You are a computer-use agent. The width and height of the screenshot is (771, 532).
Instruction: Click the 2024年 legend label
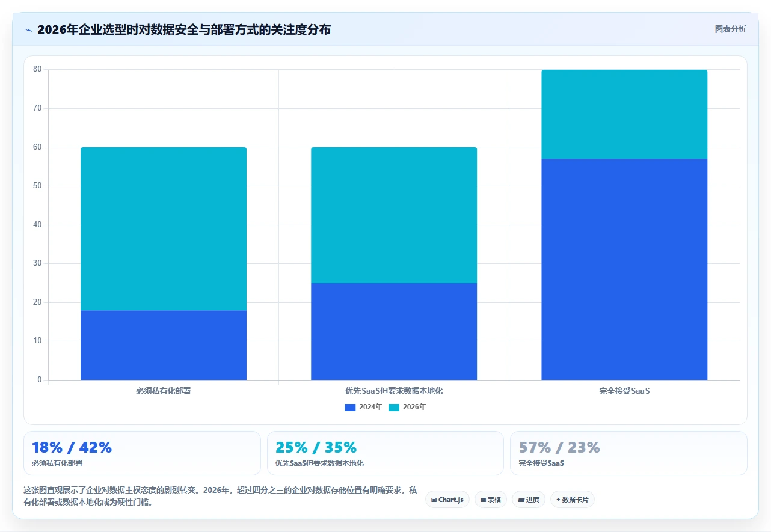tap(370, 408)
